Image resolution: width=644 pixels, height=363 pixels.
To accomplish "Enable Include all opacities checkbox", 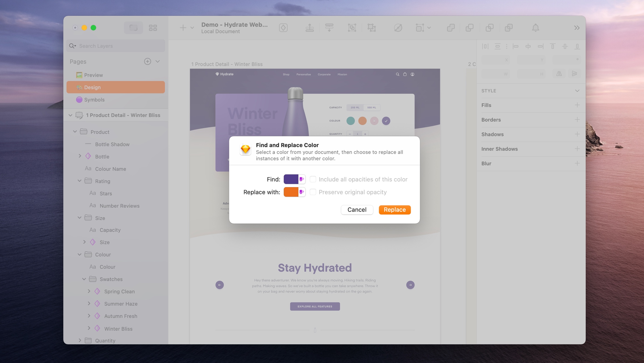I will coord(312,179).
